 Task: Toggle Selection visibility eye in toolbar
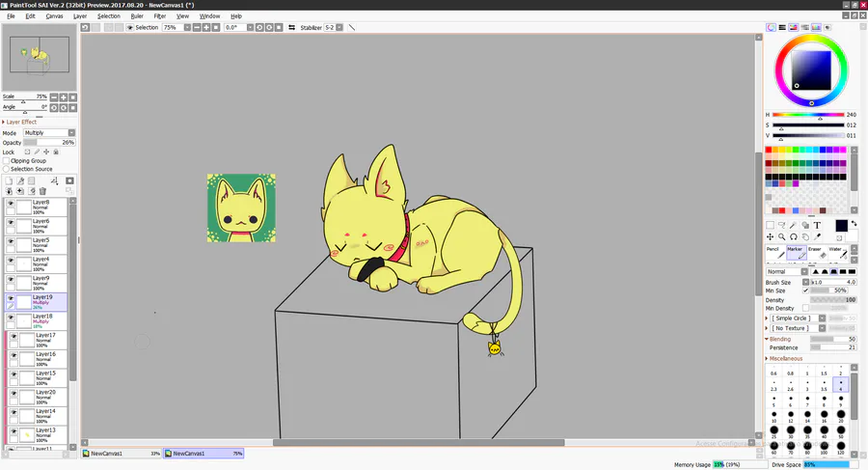click(129, 27)
